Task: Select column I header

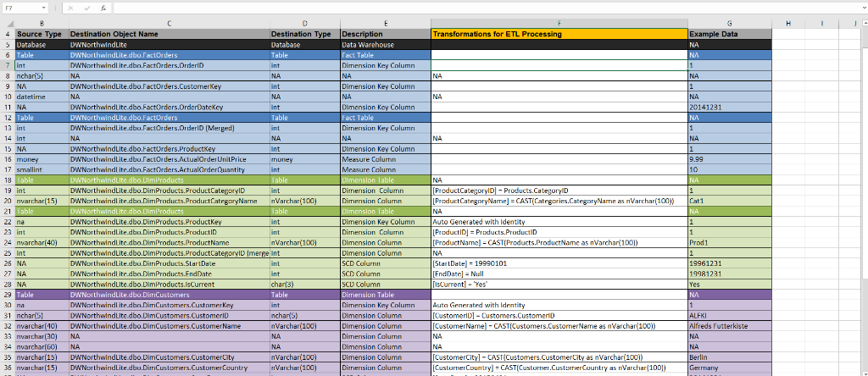Action: [821, 23]
